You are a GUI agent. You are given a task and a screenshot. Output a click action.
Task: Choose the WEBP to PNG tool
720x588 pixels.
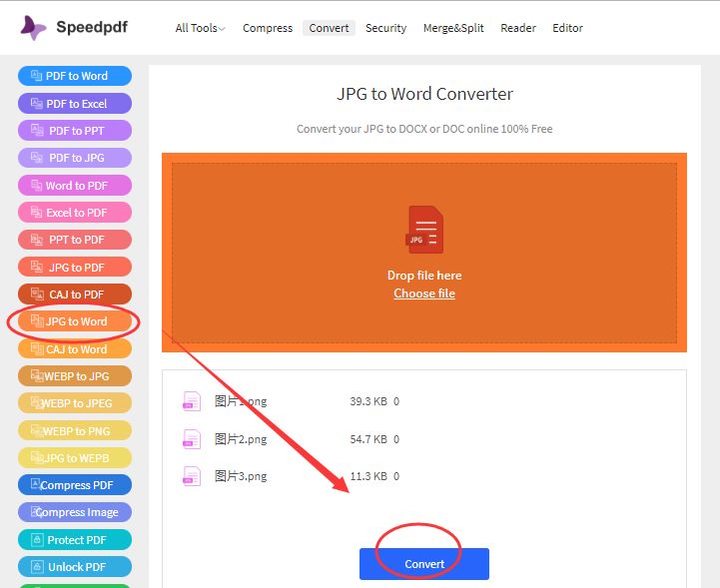click(75, 430)
